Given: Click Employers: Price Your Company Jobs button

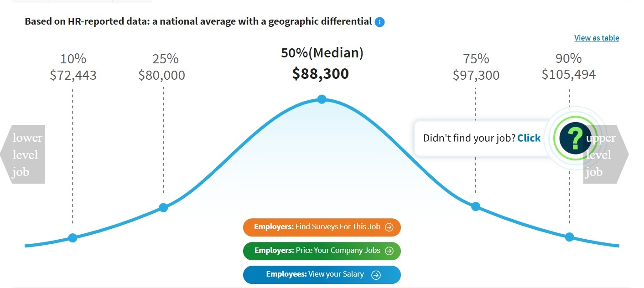Looking at the screenshot, I should [322, 251].
